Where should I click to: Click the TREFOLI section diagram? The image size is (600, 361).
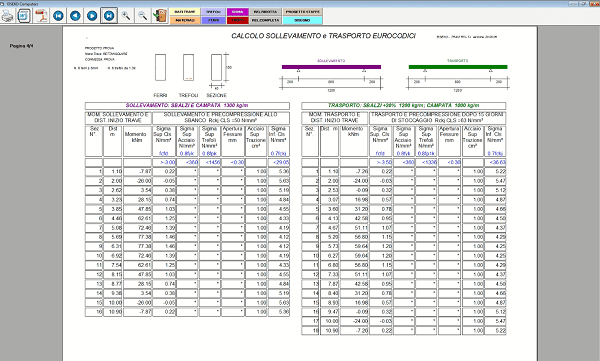click(x=188, y=67)
